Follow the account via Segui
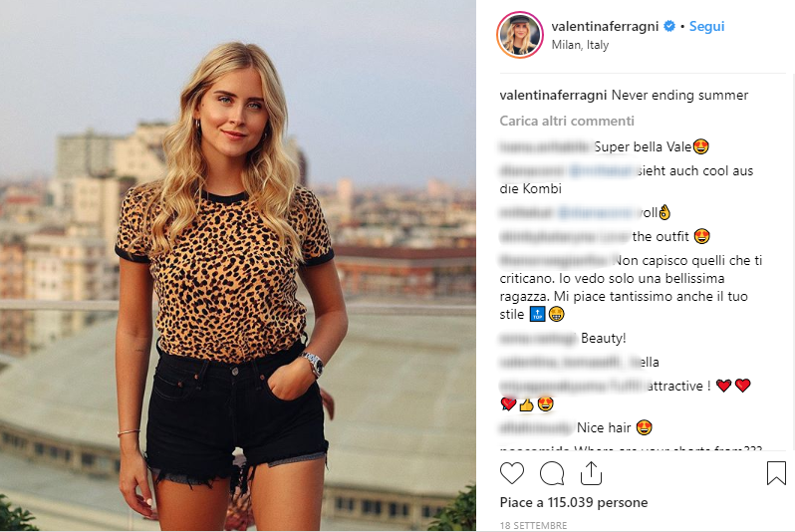795x532 pixels. [706, 27]
